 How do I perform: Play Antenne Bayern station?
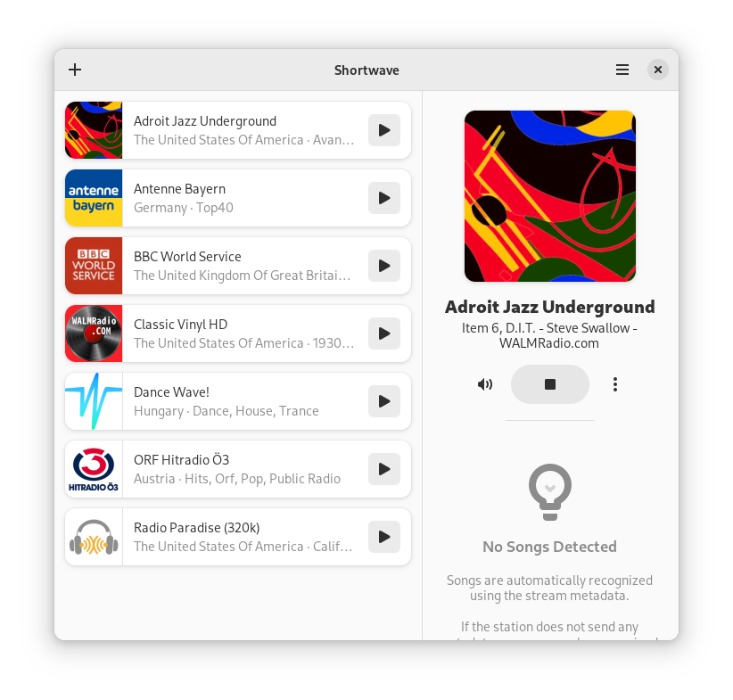(x=384, y=198)
